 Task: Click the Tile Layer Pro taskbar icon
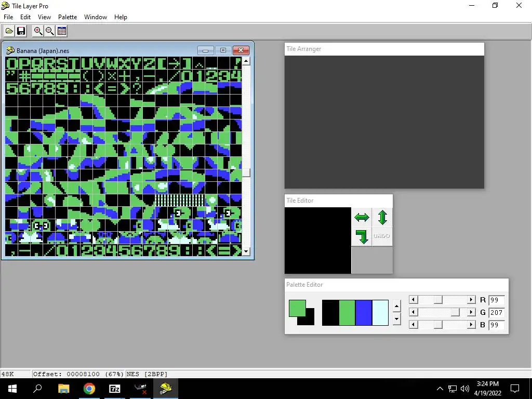click(166, 389)
